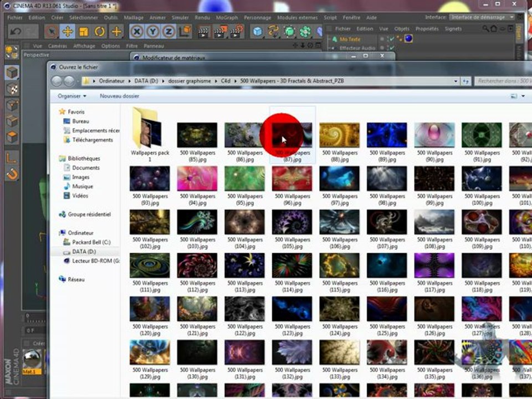The height and width of the screenshot is (399, 532).
Task: Switch to Texture mode checkered icon
Action: [x=12, y=89]
